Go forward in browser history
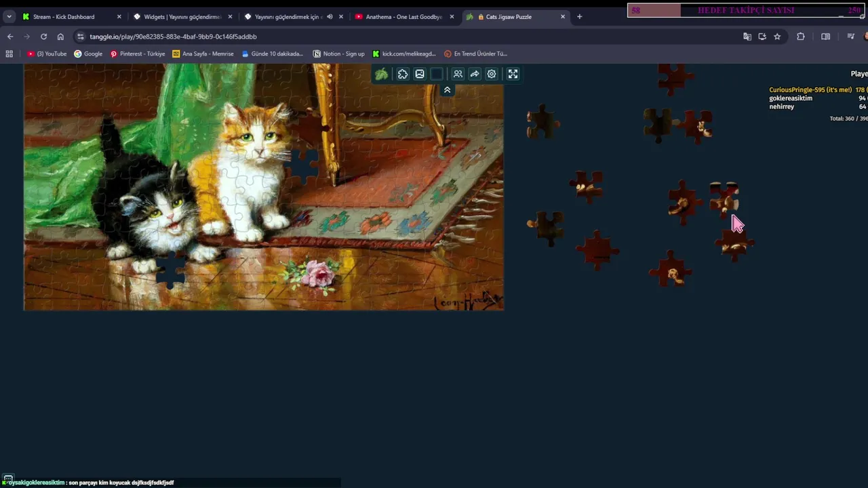This screenshot has height=488, width=868. point(27,37)
